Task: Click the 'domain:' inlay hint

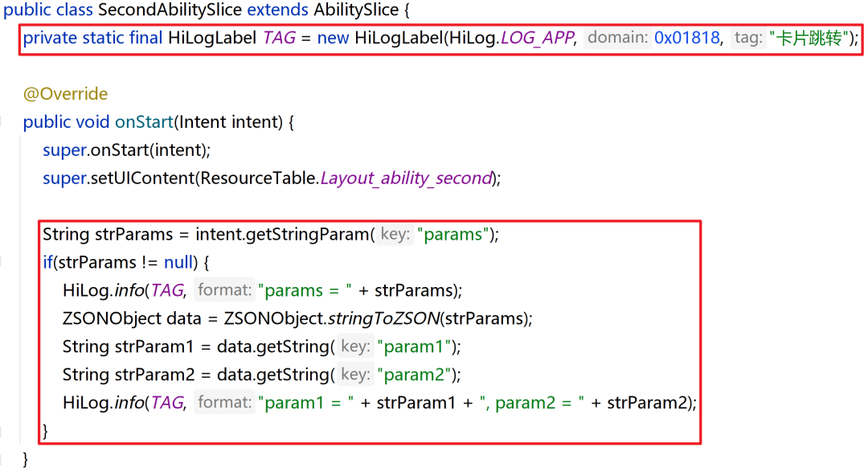Action: [617, 38]
